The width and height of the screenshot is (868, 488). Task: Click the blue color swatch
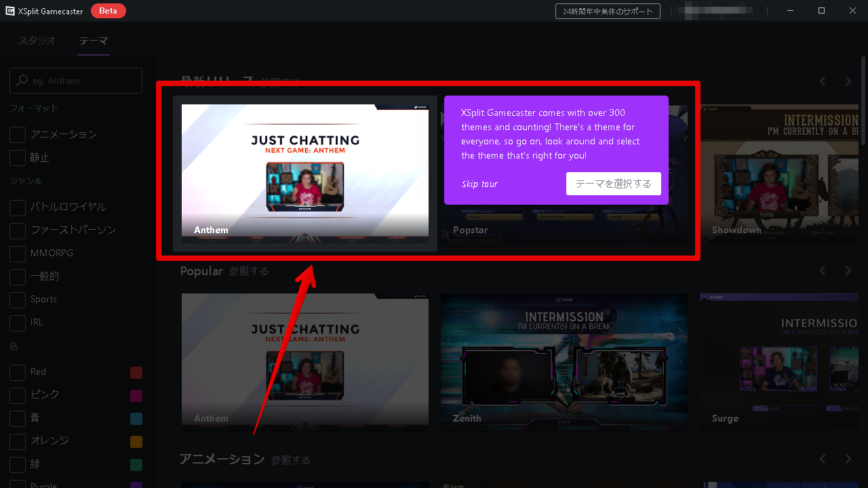(136, 418)
